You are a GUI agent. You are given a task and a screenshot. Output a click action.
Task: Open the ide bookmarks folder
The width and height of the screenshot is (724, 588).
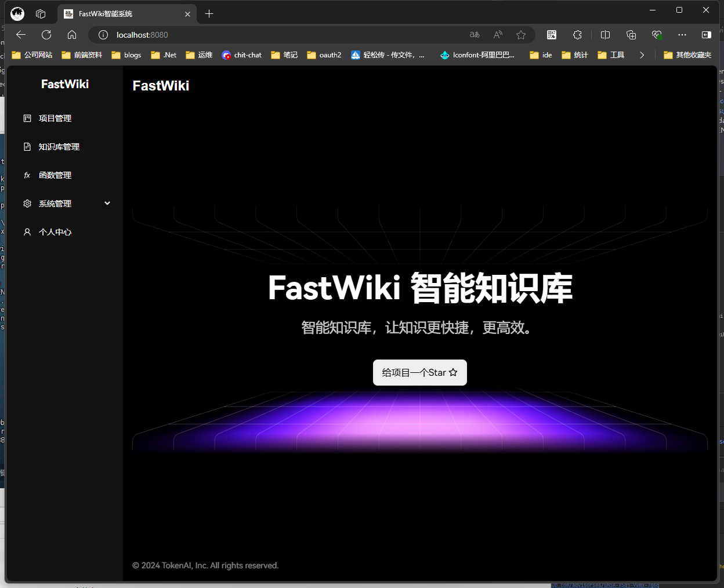click(541, 55)
